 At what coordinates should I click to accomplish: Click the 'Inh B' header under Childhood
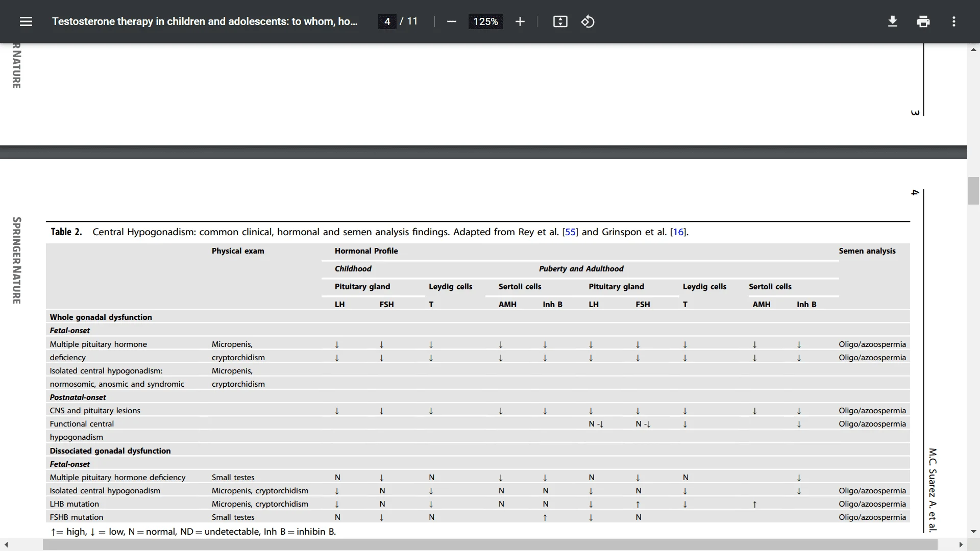click(552, 305)
